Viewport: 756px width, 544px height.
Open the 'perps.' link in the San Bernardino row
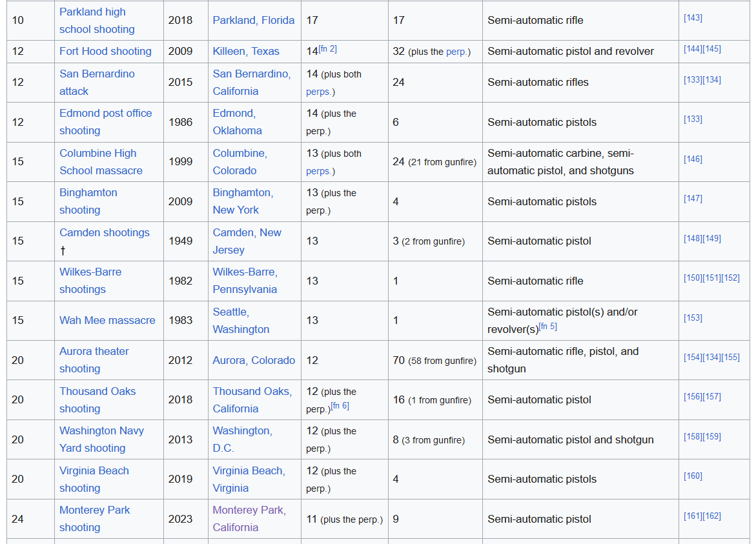318,92
